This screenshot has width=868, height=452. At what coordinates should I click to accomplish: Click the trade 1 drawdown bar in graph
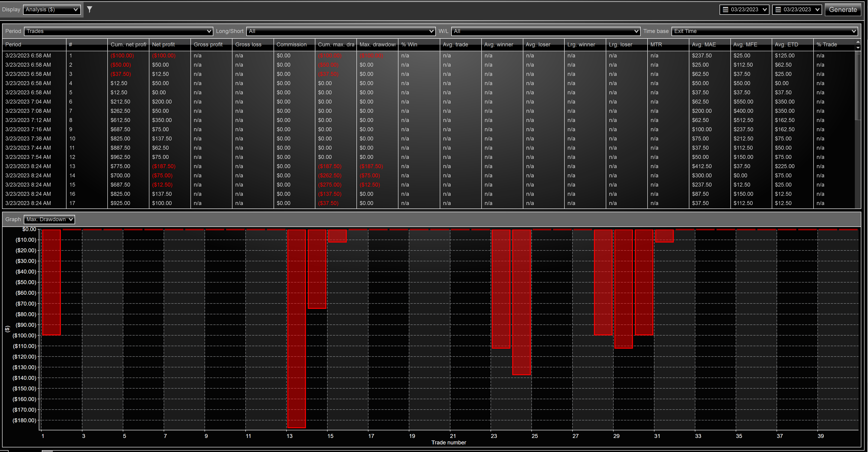click(x=51, y=282)
